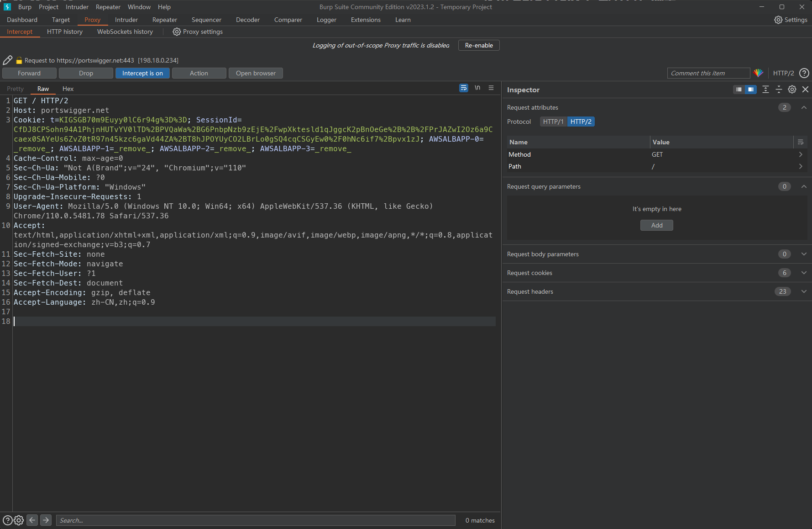Click the Open browser button
The height and width of the screenshot is (529, 812).
point(256,73)
